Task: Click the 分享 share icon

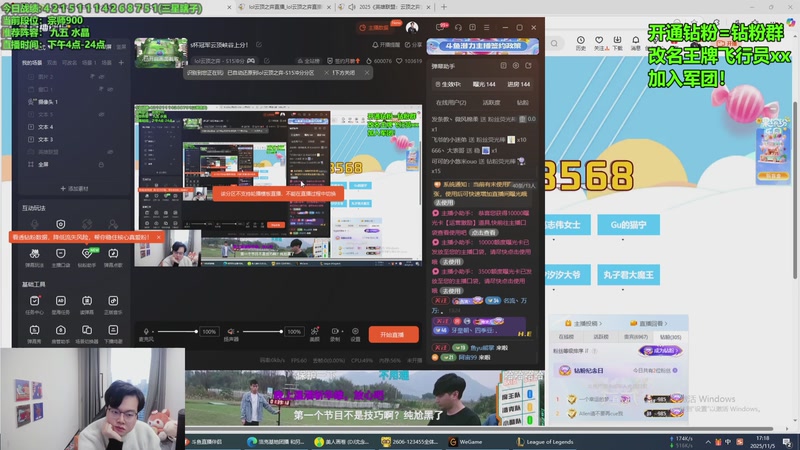Action: 413,45
